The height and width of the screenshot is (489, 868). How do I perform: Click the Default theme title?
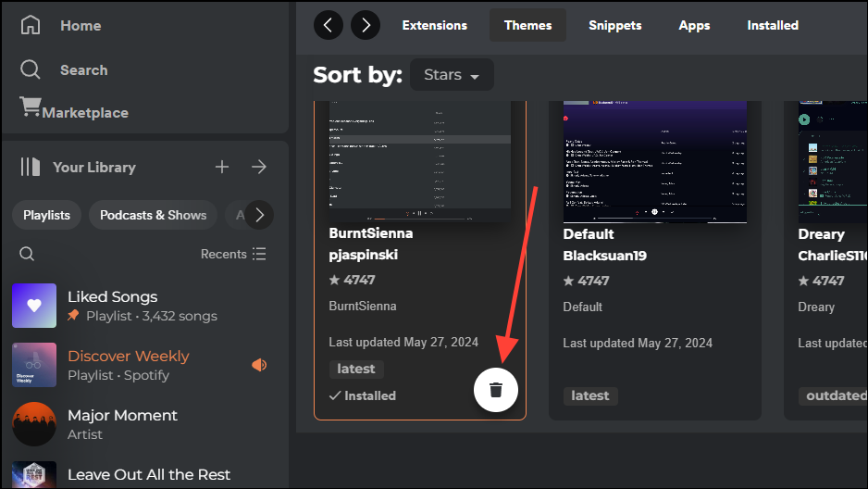[589, 234]
